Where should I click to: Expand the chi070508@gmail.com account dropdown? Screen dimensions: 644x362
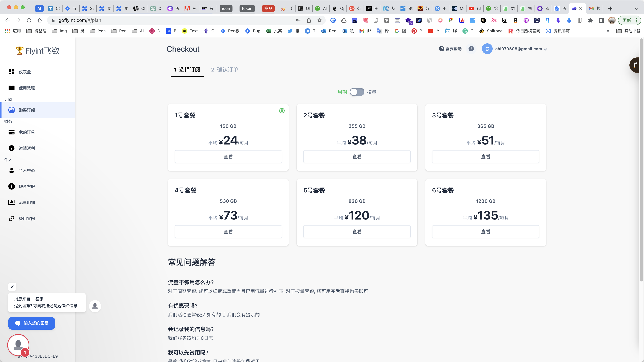(x=545, y=49)
